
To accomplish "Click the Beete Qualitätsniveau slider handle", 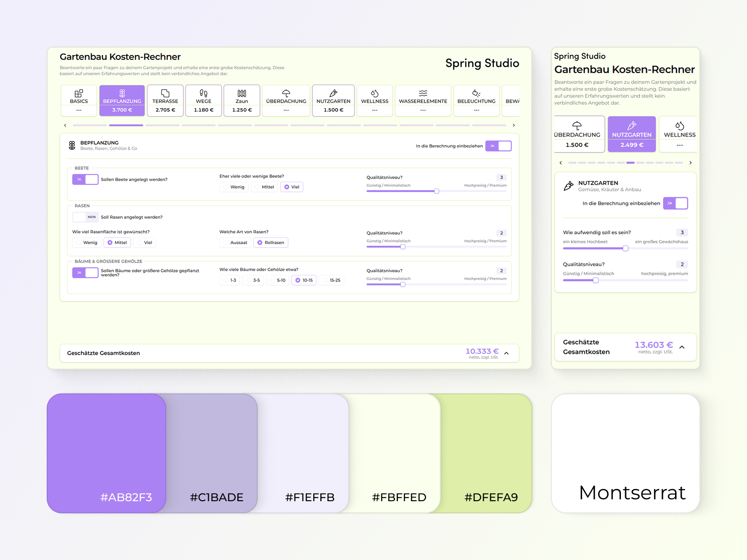I will (437, 191).
